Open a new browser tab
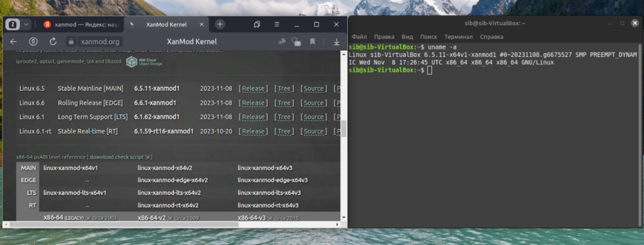Screen dimensions: 644x245 coord(220,24)
